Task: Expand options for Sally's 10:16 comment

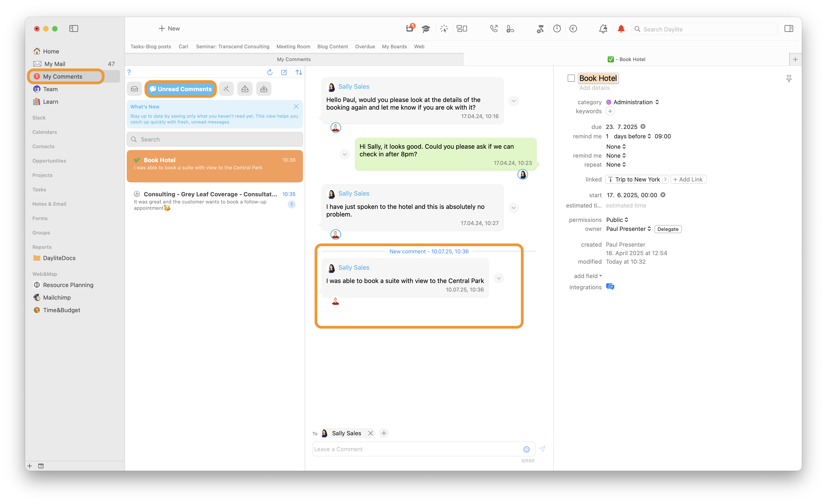Action: click(514, 101)
